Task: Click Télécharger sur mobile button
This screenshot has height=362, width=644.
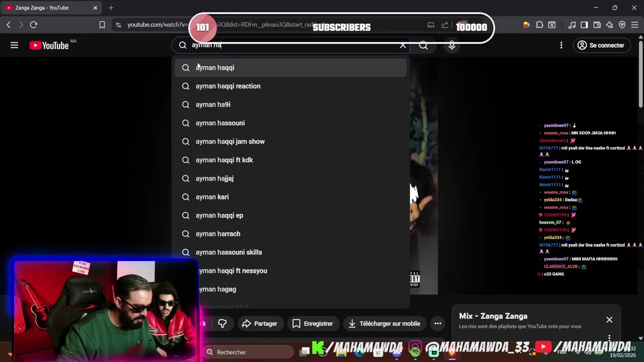Action: tap(384, 324)
